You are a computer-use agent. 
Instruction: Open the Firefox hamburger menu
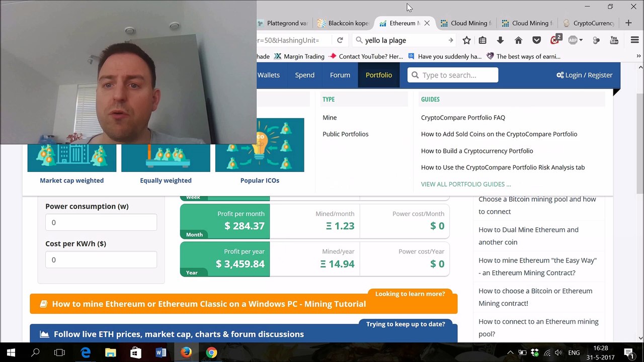634,40
